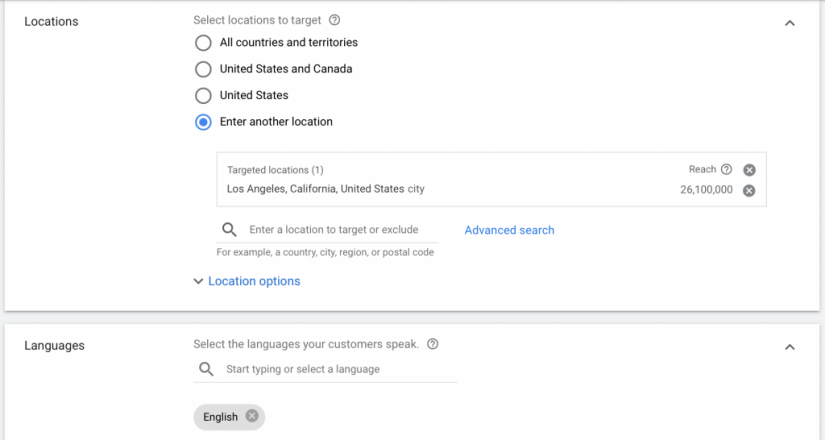Remove Los Angeles from targeted locations
Image resolution: width=825 pixels, height=440 pixels.
pos(749,190)
